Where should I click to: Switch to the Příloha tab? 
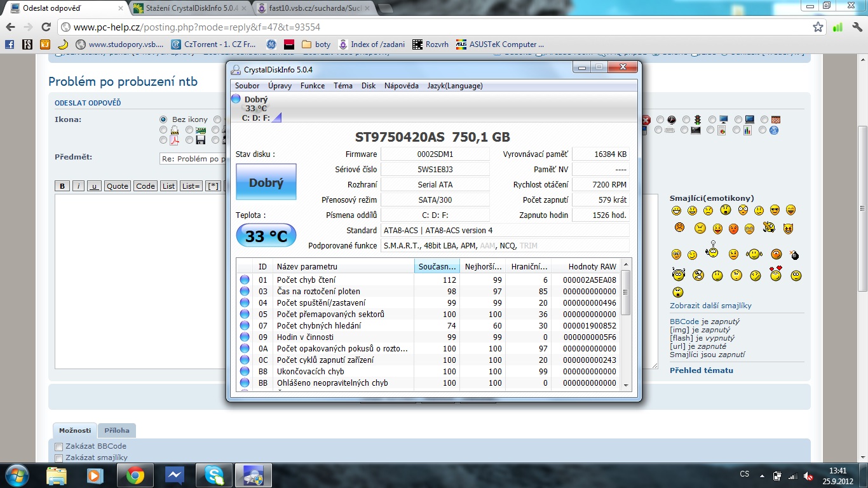117,430
